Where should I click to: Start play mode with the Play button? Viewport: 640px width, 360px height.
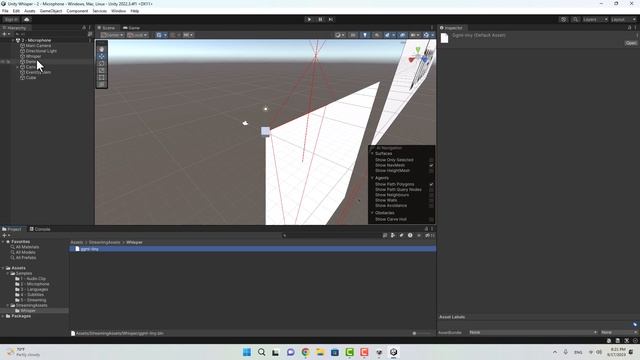point(309,19)
